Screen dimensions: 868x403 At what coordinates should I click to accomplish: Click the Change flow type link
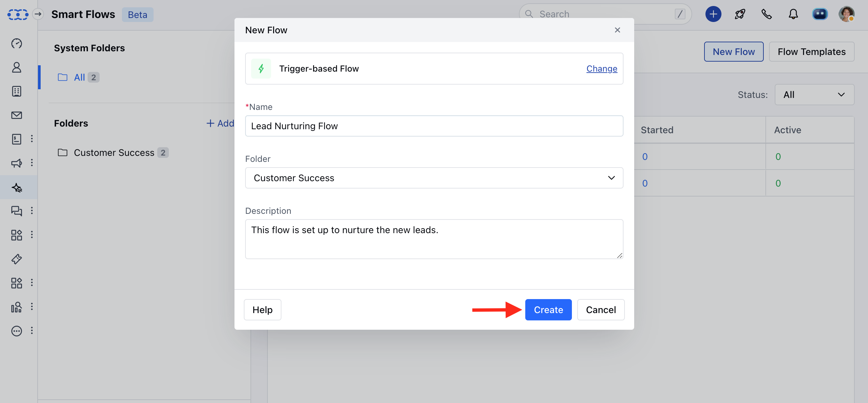click(602, 69)
